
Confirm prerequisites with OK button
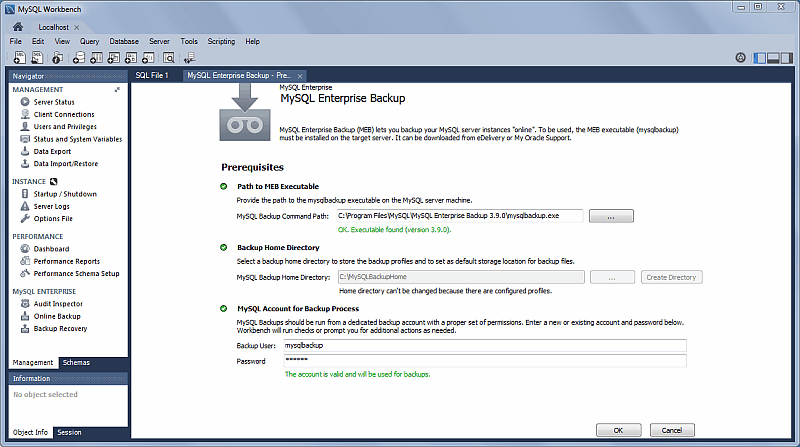618,430
